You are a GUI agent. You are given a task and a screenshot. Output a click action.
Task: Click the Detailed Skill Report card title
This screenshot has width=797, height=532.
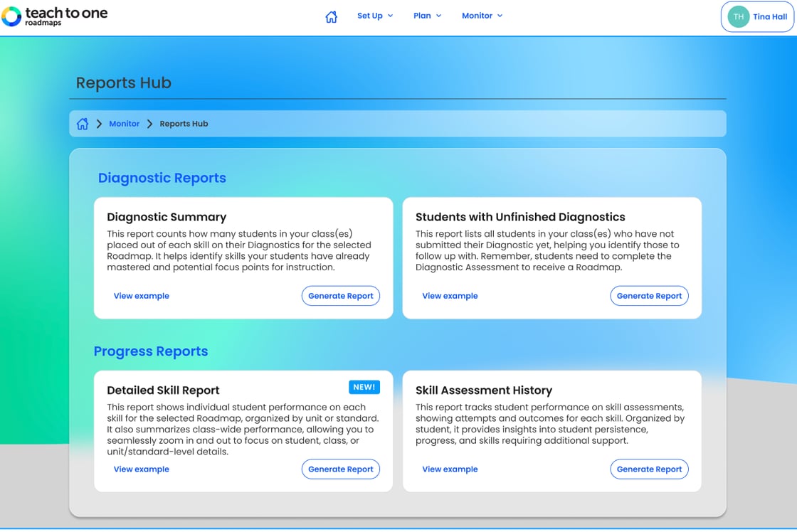pos(163,390)
